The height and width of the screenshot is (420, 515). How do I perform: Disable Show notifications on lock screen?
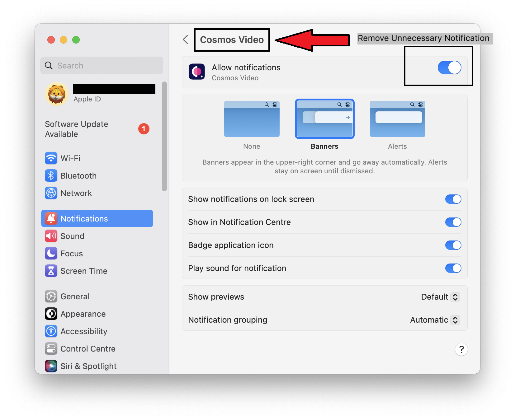point(453,199)
